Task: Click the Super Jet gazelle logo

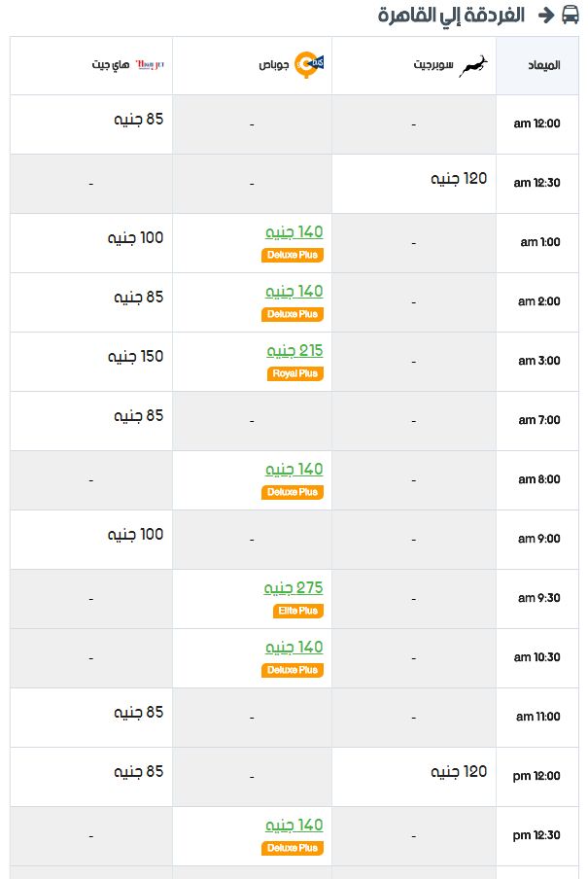Action: tap(473, 65)
